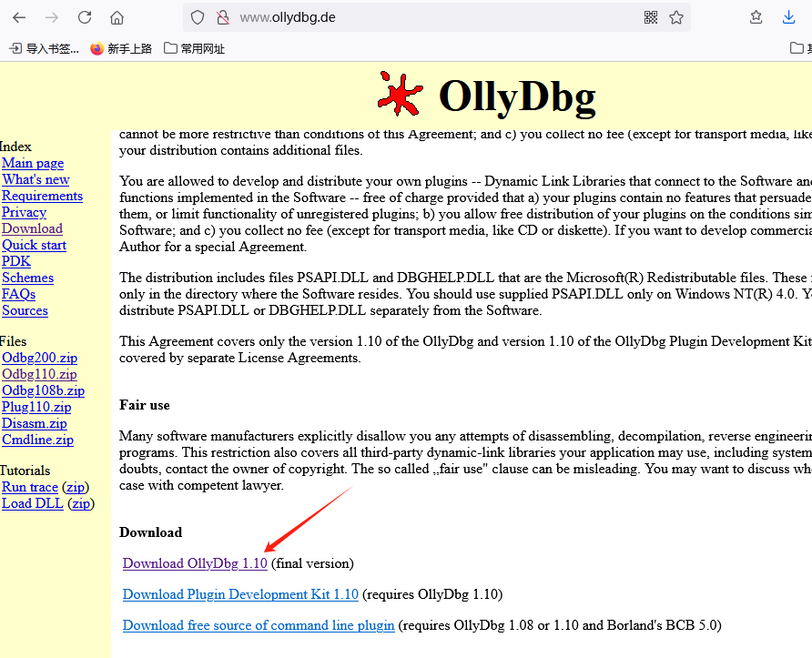Click the Fair use heading text
Screen dimensions: 812x658
pos(145,405)
